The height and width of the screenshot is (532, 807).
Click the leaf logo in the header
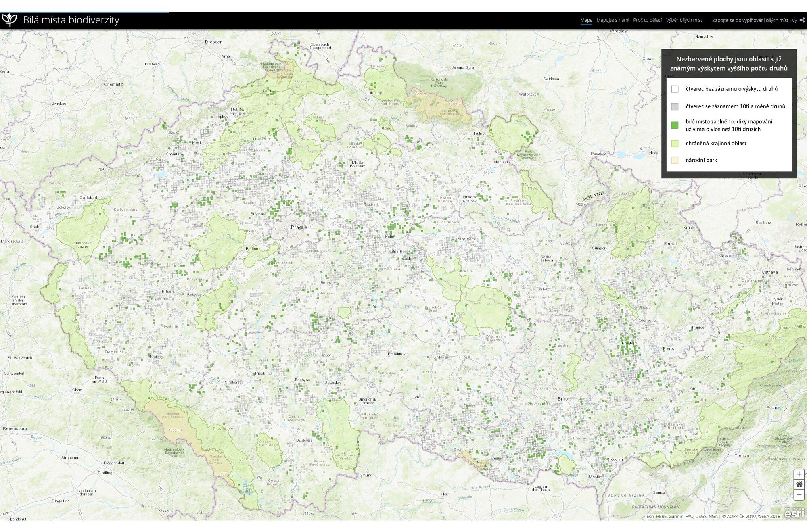9,20
